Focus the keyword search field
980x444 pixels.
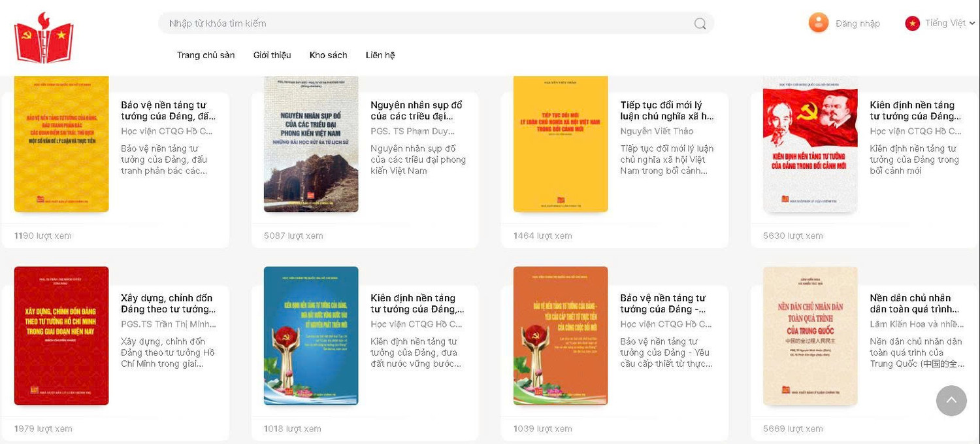coord(436,24)
